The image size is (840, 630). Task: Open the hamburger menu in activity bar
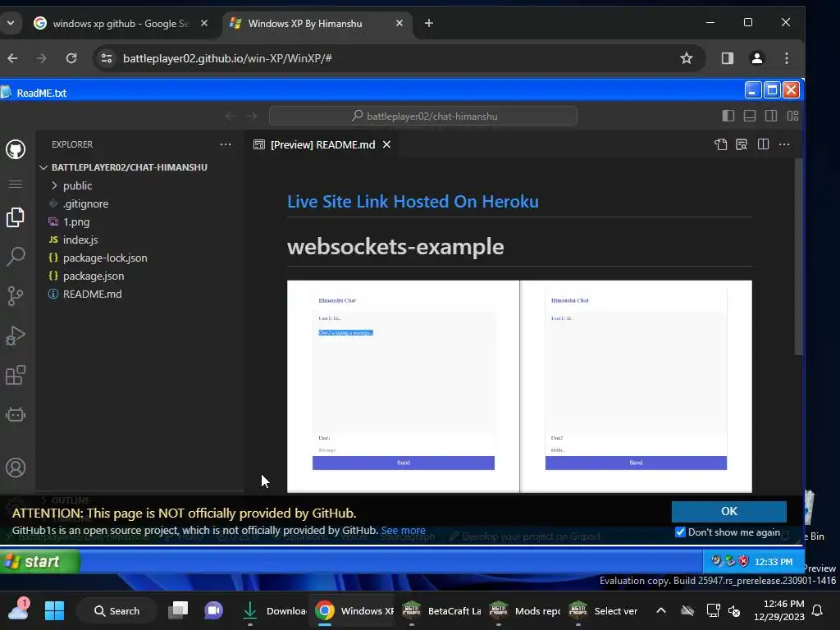(x=16, y=185)
